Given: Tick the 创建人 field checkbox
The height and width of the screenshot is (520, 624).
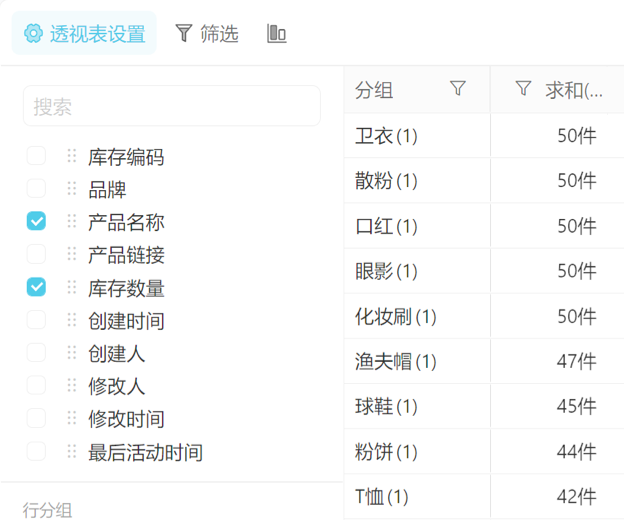Looking at the screenshot, I should (36, 353).
